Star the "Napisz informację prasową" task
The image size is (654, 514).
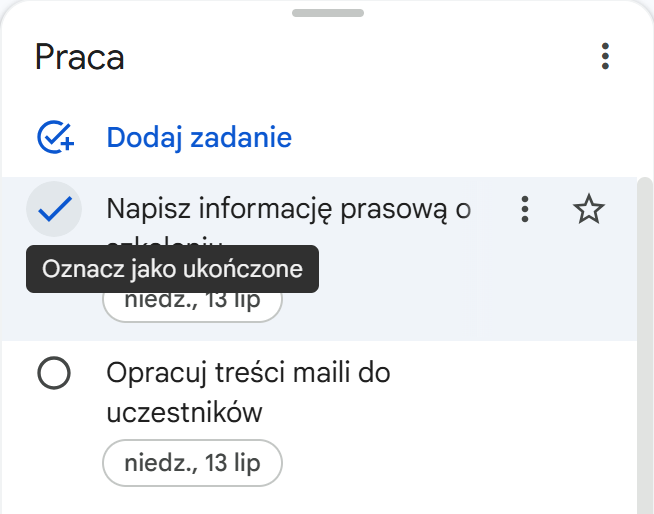pyautogui.click(x=589, y=209)
